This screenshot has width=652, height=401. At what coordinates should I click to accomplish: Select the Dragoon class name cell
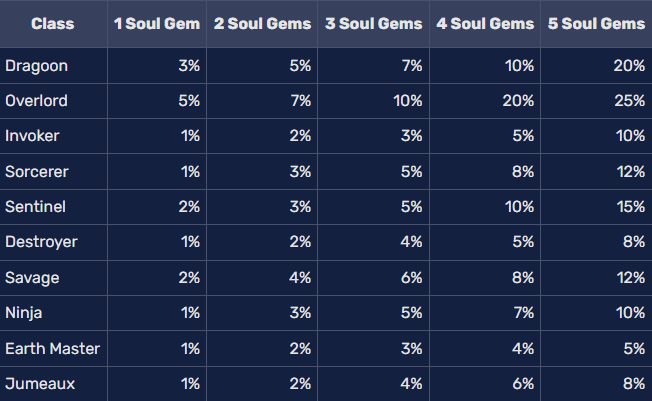(x=35, y=66)
